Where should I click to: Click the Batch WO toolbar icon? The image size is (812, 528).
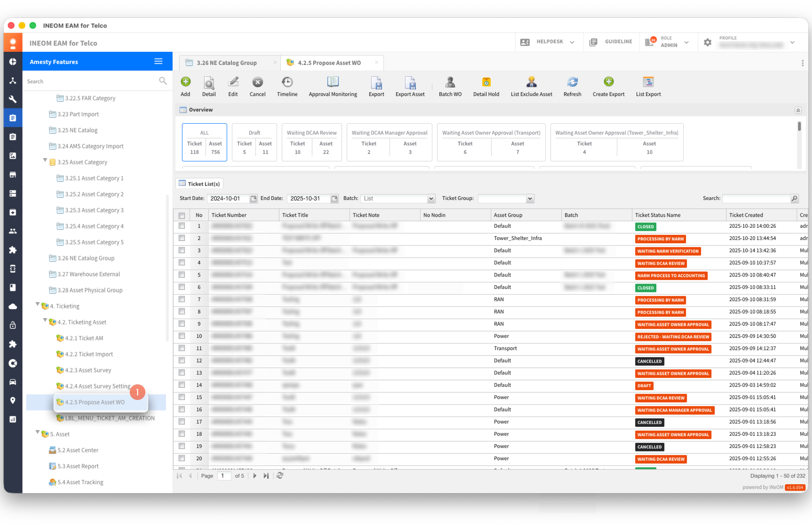tap(450, 82)
